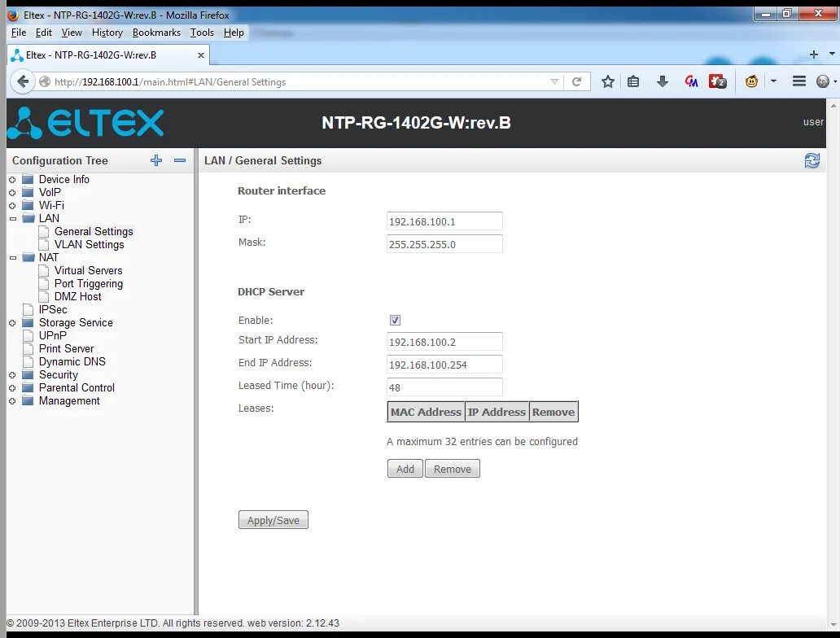Click the Apply/Save button
The width and height of the screenshot is (840, 638).
pos(273,520)
